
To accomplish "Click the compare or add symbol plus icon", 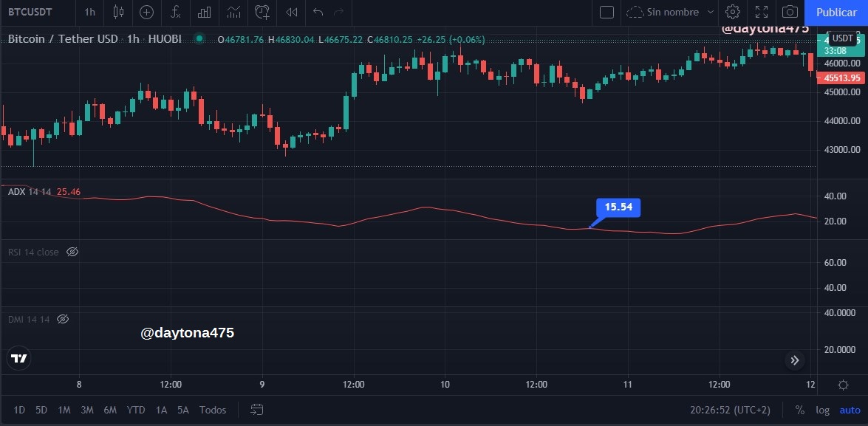I will click(146, 12).
